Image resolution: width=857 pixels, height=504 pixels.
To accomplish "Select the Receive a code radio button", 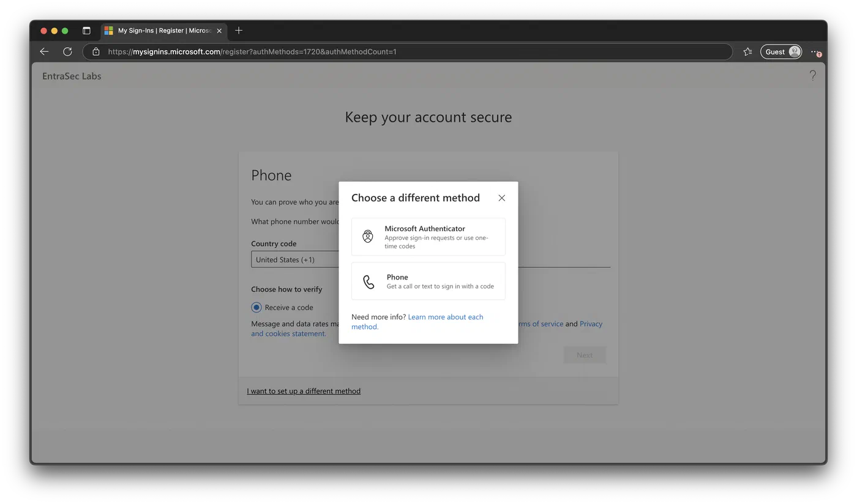I will pyautogui.click(x=256, y=308).
